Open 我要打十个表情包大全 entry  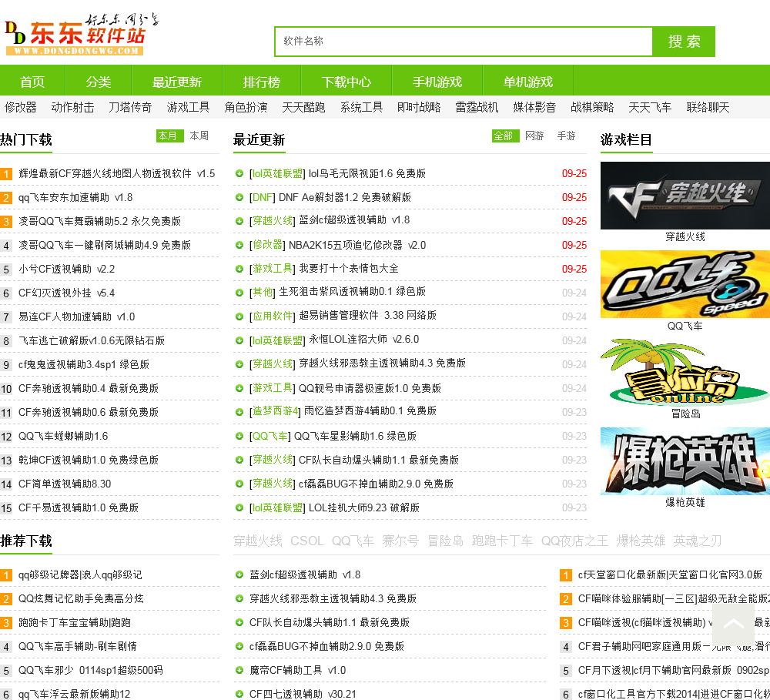[x=349, y=269]
